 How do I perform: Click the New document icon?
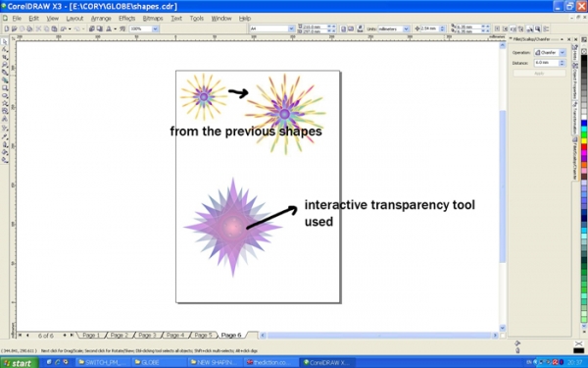pos(7,28)
